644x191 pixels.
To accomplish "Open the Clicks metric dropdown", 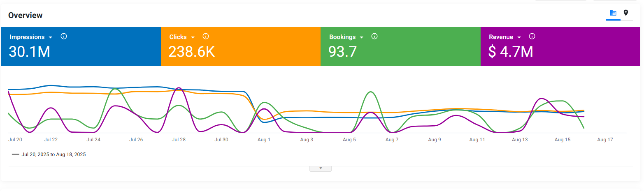I will (x=193, y=37).
